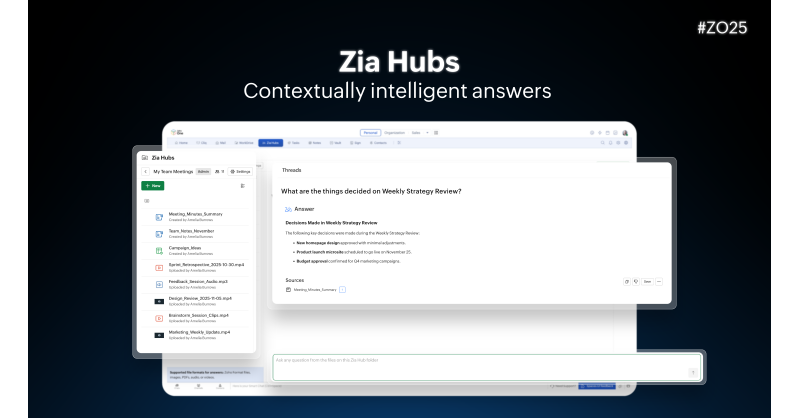View members of My Team Meetings
This screenshot has width=800, height=418.
click(x=220, y=171)
